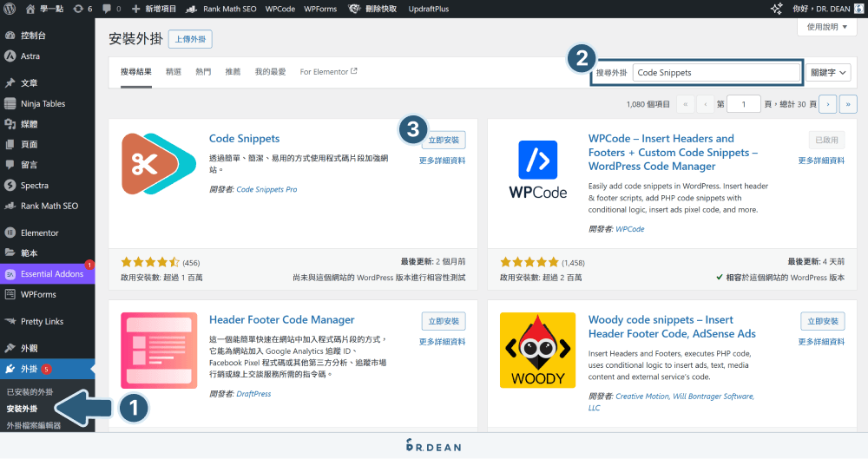
Task: Open Essential Addons sidebar icon
Action: click(10, 274)
